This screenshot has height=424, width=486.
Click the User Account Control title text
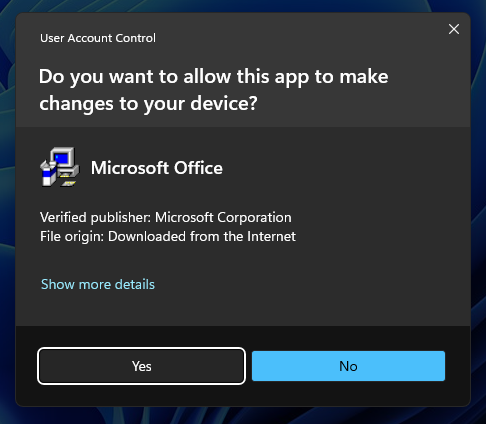click(x=98, y=38)
